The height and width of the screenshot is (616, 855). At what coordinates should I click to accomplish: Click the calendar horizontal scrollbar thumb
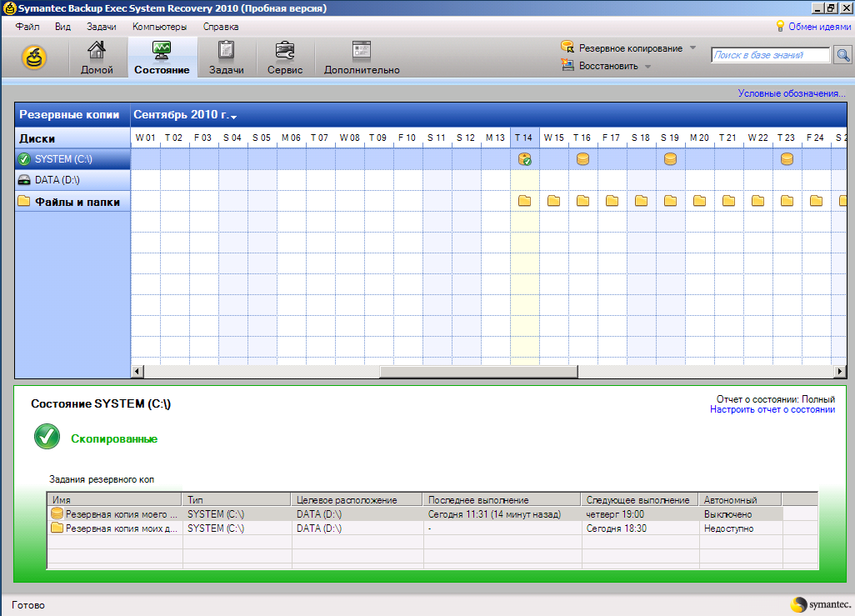(x=477, y=372)
